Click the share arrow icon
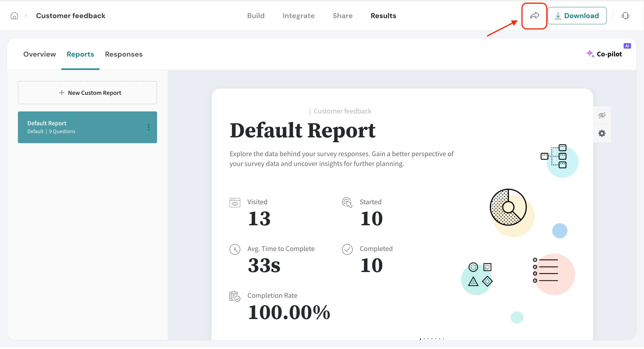 pyautogui.click(x=534, y=16)
